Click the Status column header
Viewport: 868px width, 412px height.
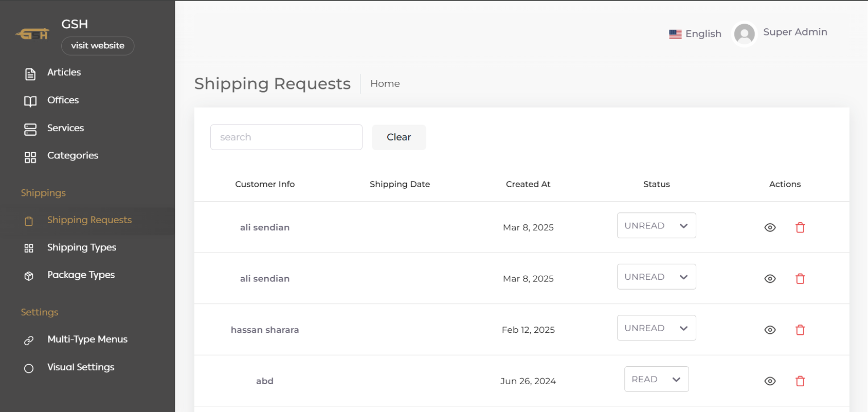point(656,184)
